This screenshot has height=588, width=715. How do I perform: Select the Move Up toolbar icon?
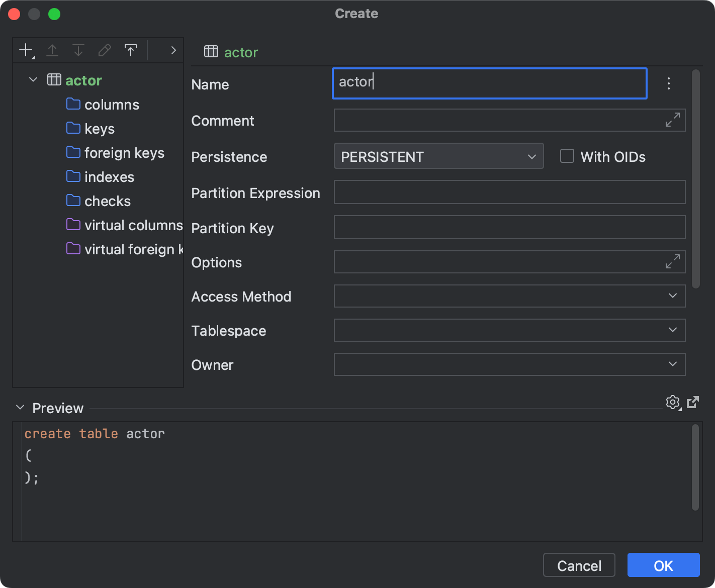pos(52,50)
